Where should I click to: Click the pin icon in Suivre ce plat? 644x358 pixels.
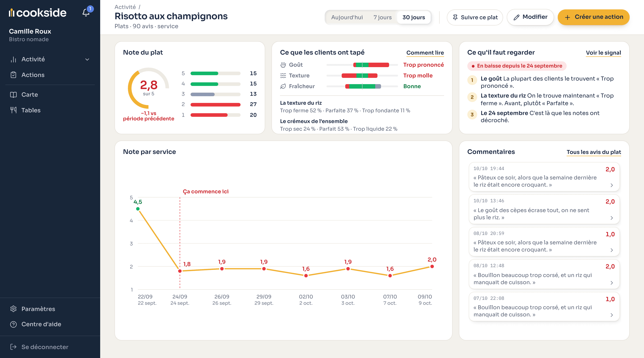point(455,17)
